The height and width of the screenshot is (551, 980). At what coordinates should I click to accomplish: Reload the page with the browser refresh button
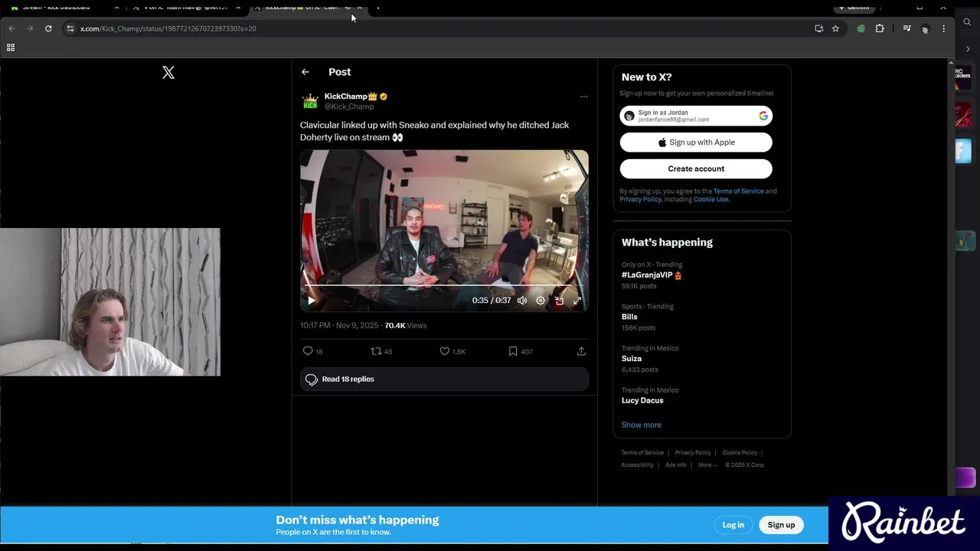point(48,28)
